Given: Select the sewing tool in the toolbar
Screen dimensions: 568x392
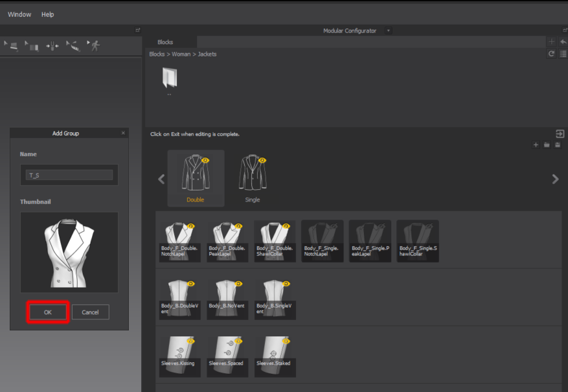Looking at the screenshot, I should coord(73,45).
